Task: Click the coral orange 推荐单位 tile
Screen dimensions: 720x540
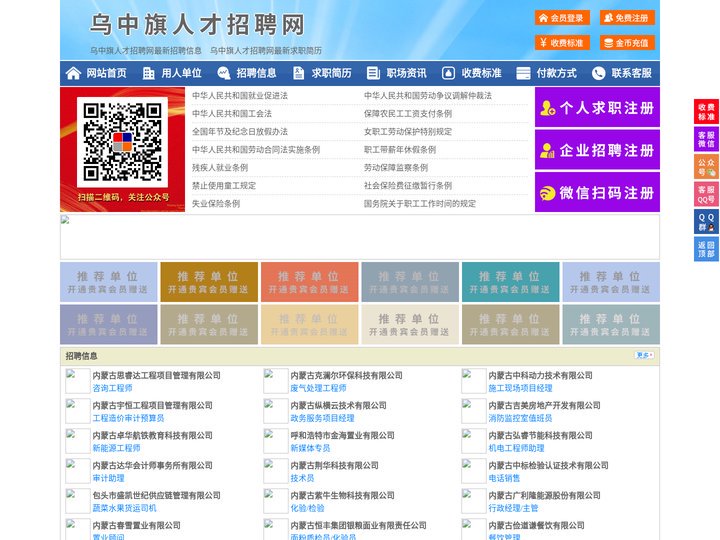Action: (309, 282)
